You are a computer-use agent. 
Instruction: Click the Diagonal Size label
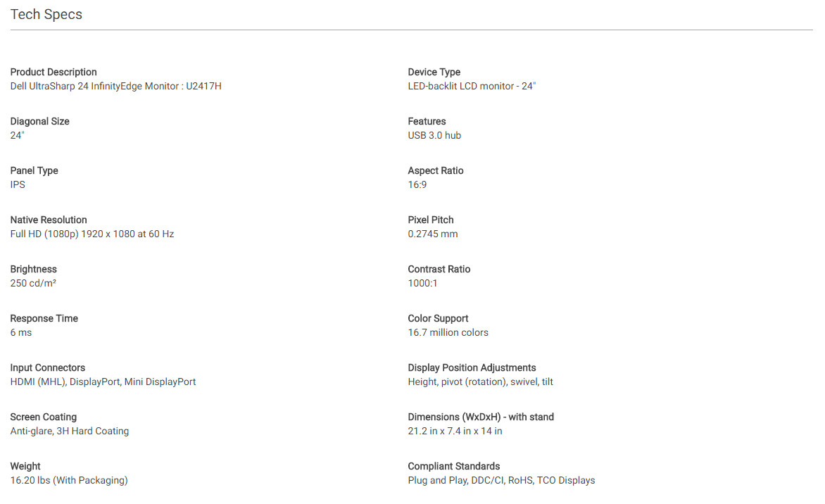point(40,122)
